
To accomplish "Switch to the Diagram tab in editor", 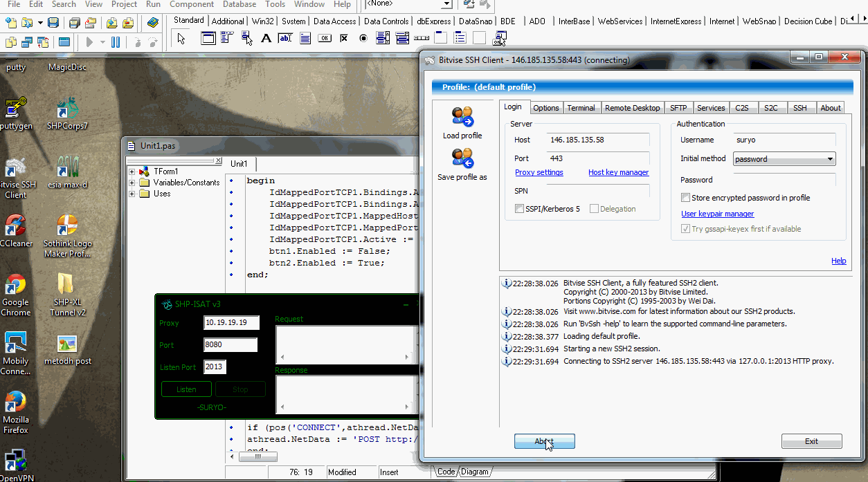I will (x=475, y=472).
